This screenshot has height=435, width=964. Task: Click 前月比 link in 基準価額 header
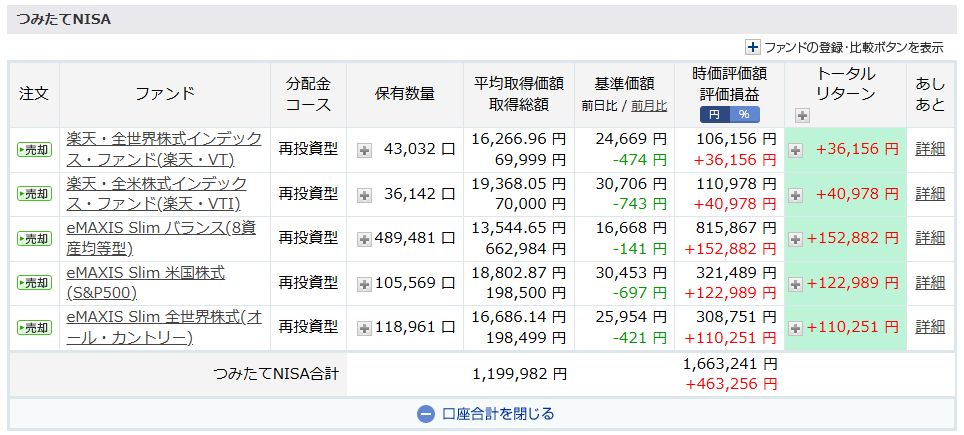(649, 106)
